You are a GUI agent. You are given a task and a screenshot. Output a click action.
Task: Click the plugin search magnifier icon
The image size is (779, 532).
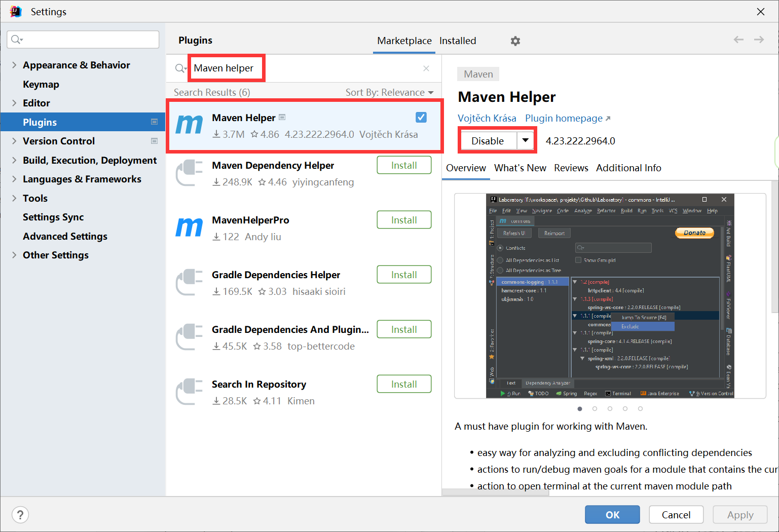pos(180,68)
